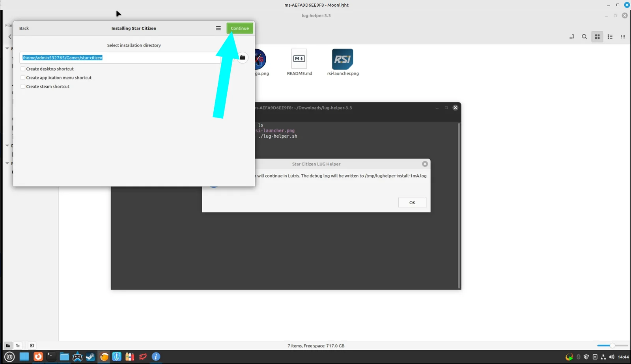Image resolution: width=631 pixels, height=364 pixels.
Task: Switch file manager to compact view
Action: point(623,37)
